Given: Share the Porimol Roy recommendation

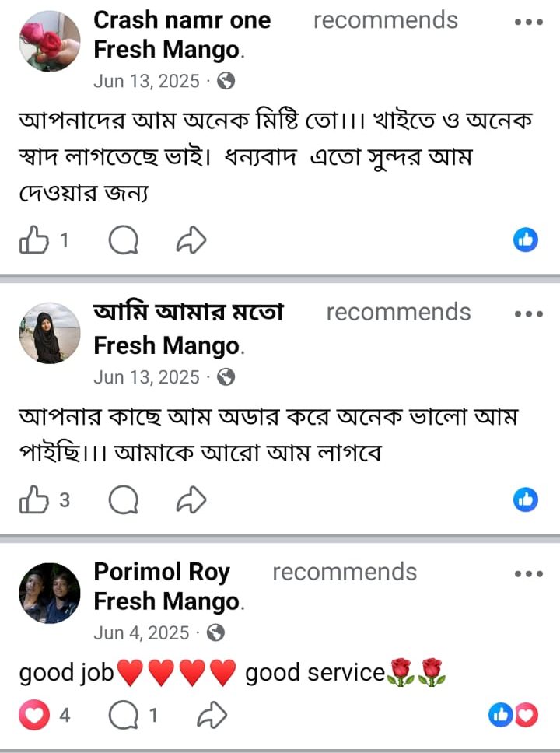Looking at the screenshot, I should coord(212,715).
